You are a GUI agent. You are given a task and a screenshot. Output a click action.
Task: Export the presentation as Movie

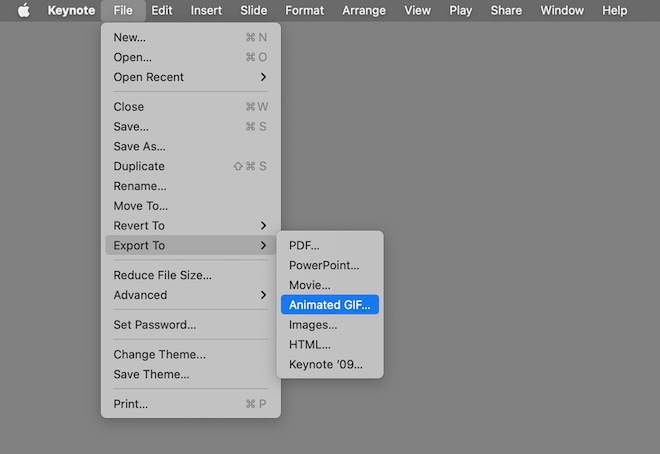pos(309,285)
